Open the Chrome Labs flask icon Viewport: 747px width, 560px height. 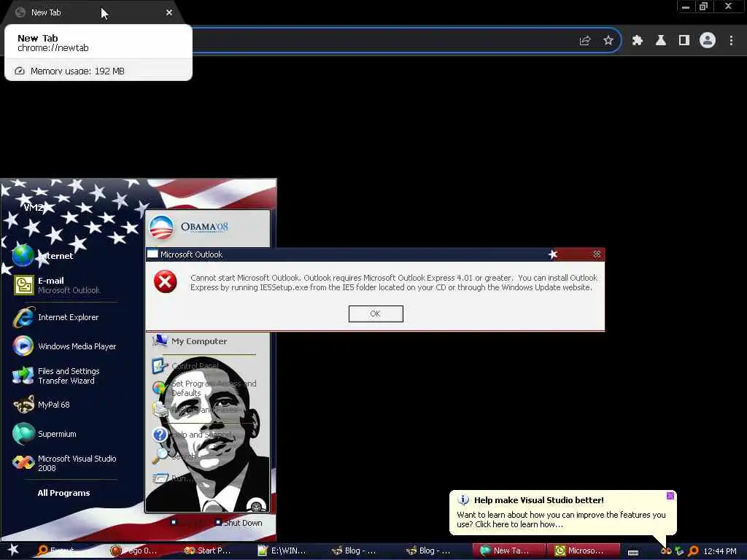click(661, 41)
